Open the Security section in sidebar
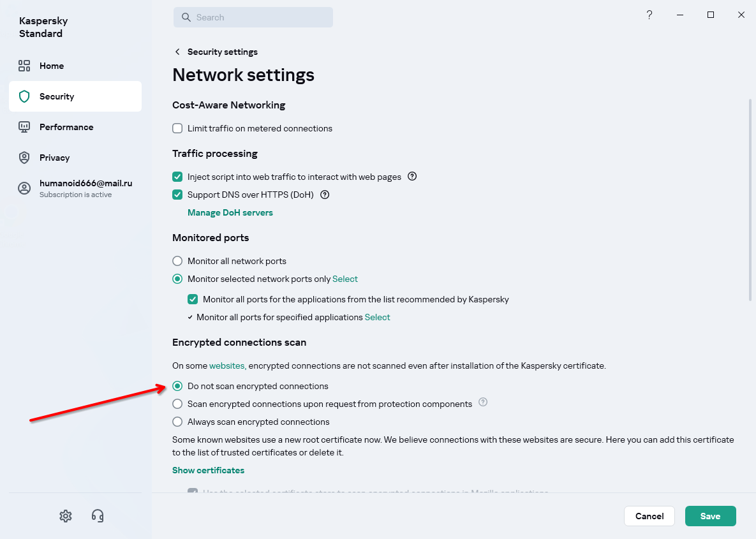Viewport: 756px width, 539px height. coord(75,96)
